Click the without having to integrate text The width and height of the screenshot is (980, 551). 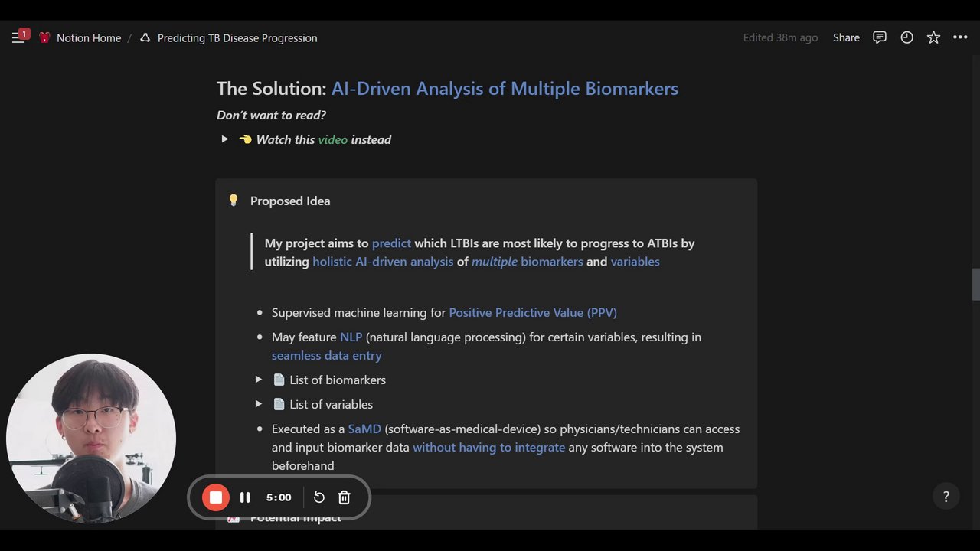tap(488, 447)
